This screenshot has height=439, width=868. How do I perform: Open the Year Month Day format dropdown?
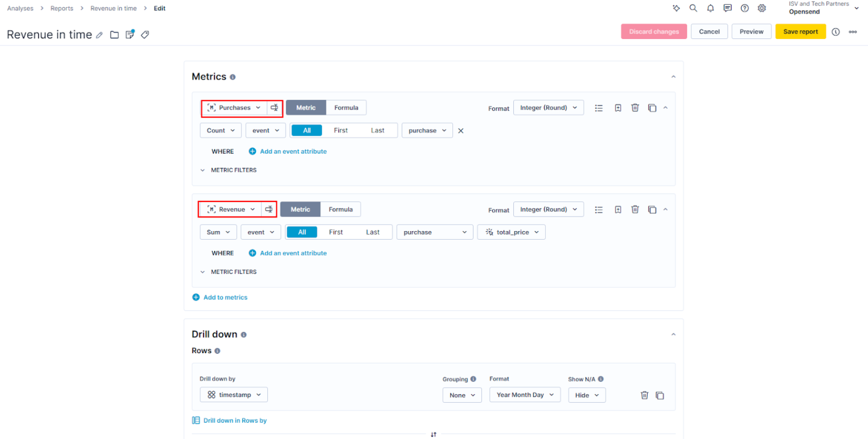click(525, 395)
